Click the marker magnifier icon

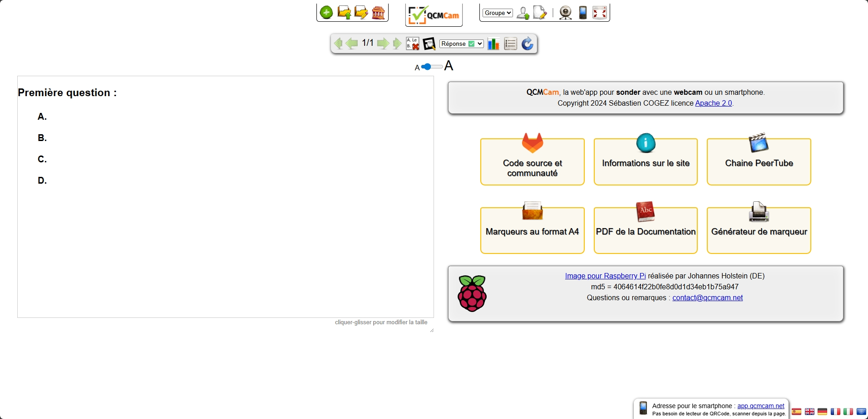pyautogui.click(x=429, y=44)
